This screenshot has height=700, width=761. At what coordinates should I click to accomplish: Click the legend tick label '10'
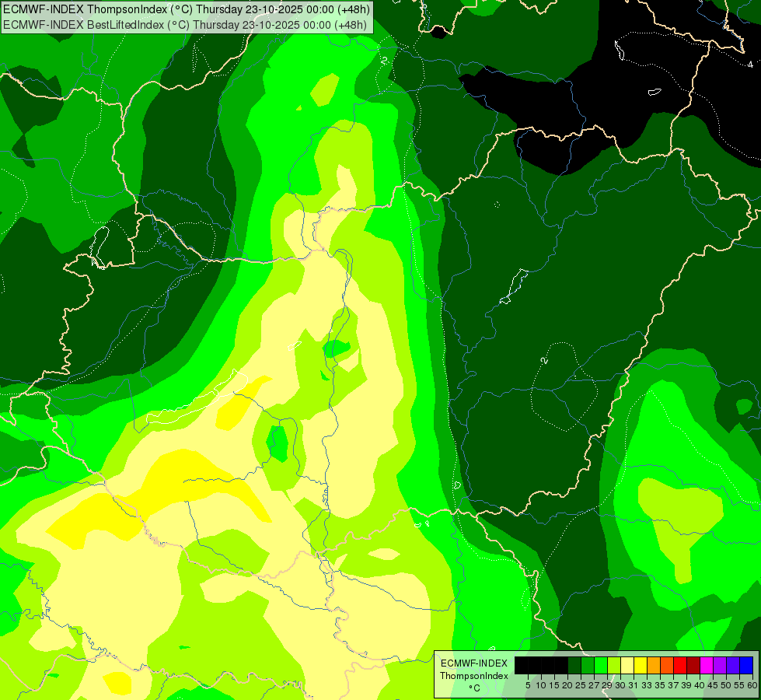[541, 685]
